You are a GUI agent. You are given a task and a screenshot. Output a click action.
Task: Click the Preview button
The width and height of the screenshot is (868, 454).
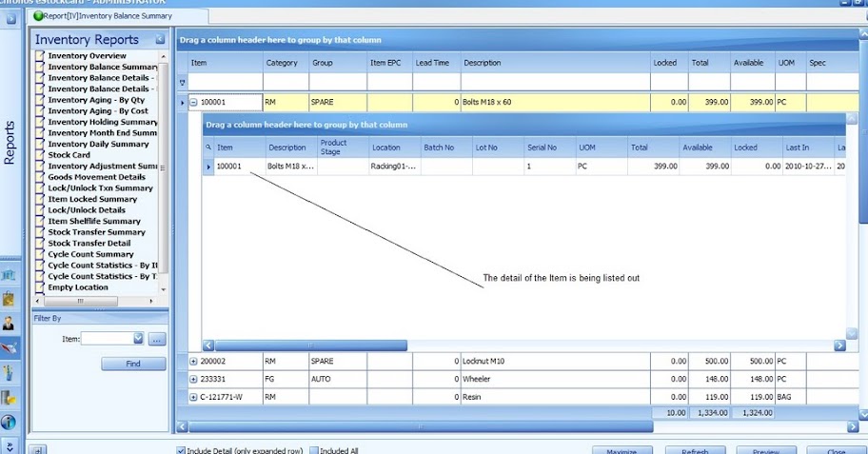(766, 450)
